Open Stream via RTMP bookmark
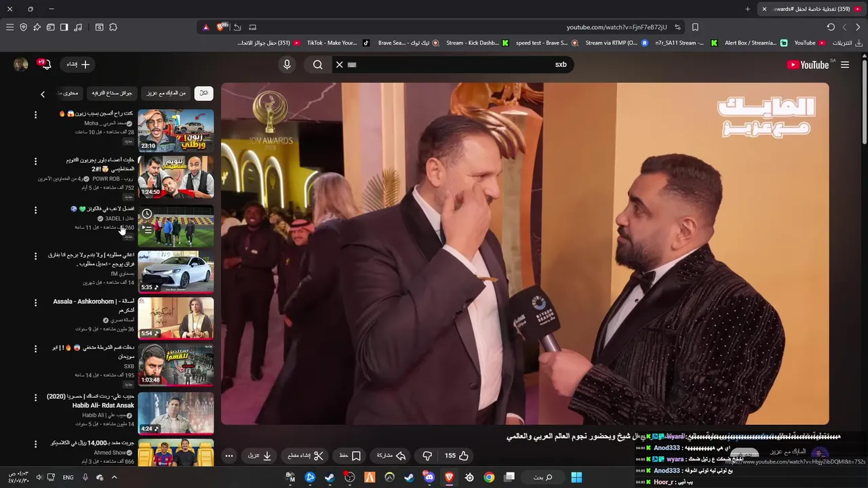This screenshot has height=488, width=868. 616,43
